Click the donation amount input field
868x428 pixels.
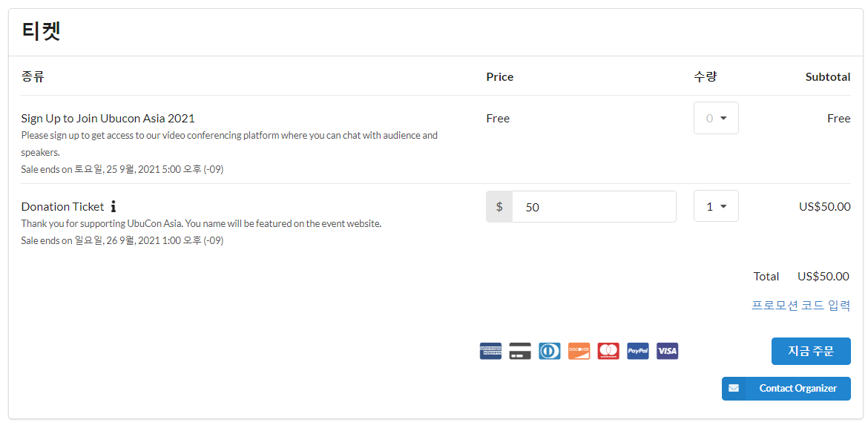[x=594, y=206]
